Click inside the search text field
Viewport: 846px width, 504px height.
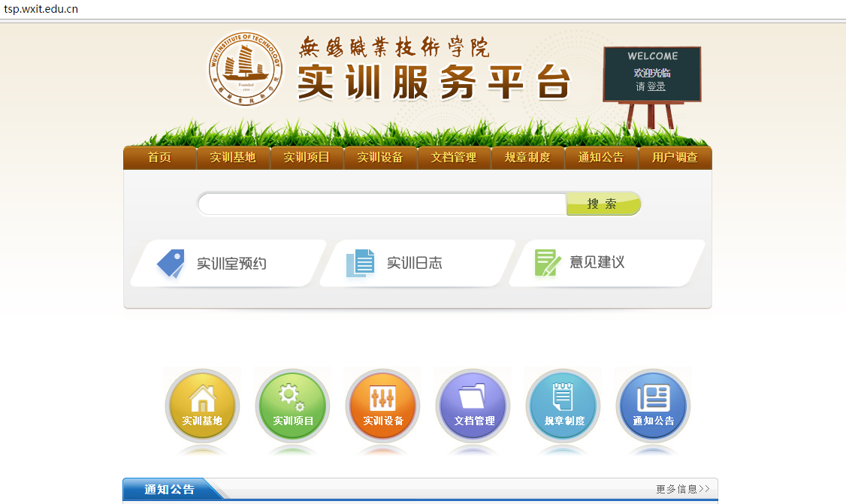point(382,204)
